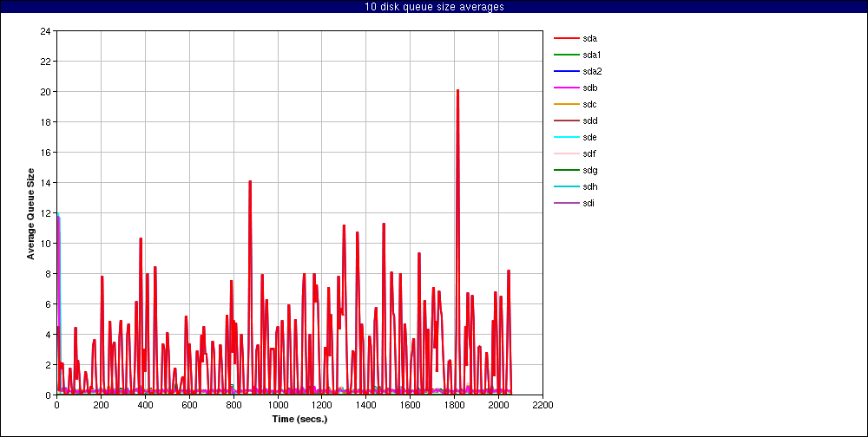Image resolution: width=868 pixels, height=437 pixels.
Task: Click the x-axis value 800
Action: [x=233, y=404]
